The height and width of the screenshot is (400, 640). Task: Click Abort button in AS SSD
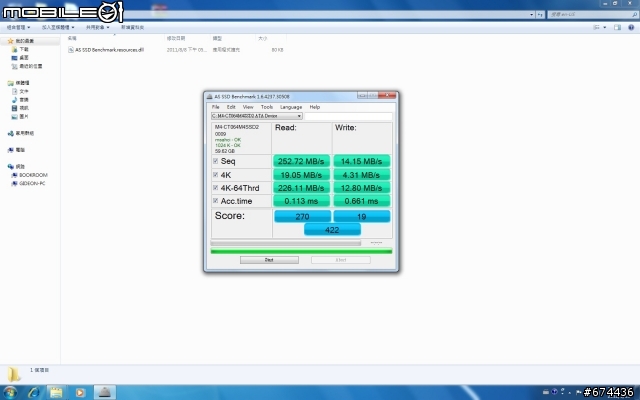coord(341,260)
